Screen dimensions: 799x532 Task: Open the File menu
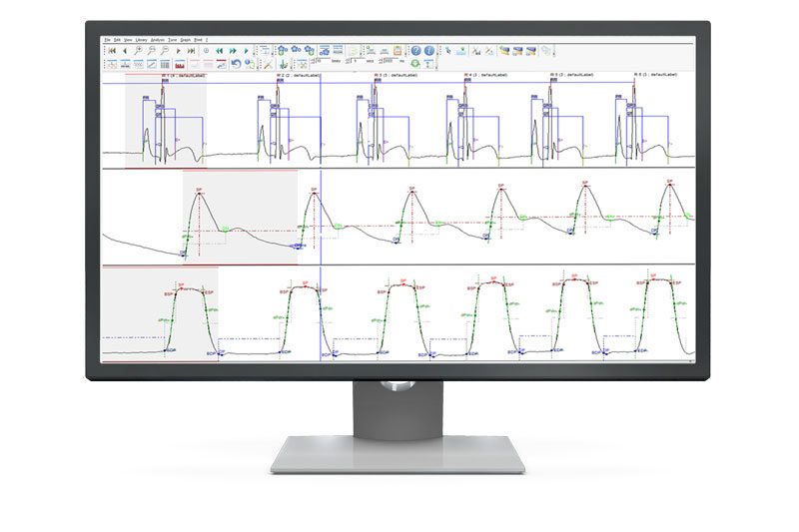pos(107,40)
